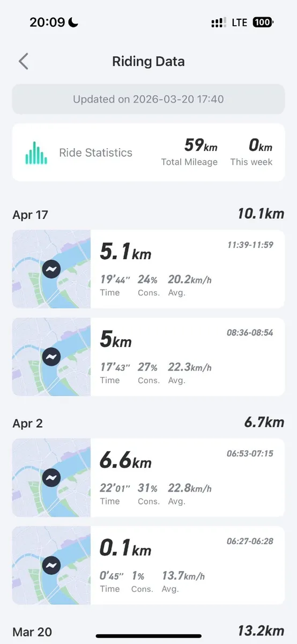Tap the battery indicator in status bar
Screen dimensions: 297x644
[x=263, y=23]
